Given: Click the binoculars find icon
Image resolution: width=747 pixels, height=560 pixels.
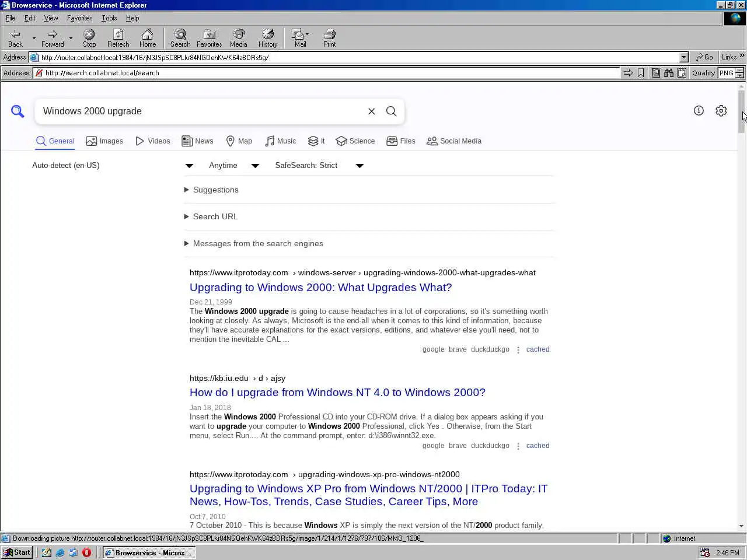Looking at the screenshot, I should click(669, 73).
